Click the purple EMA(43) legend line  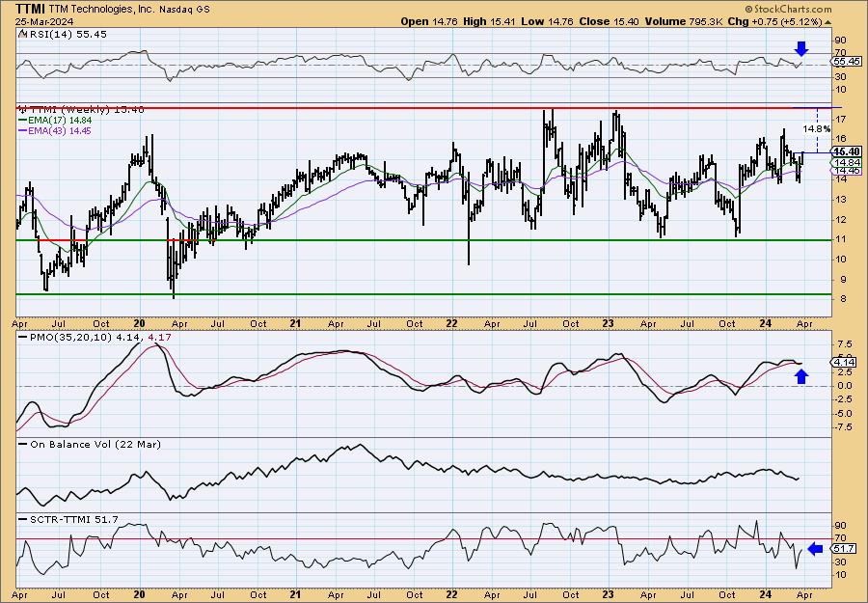[x=22, y=131]
